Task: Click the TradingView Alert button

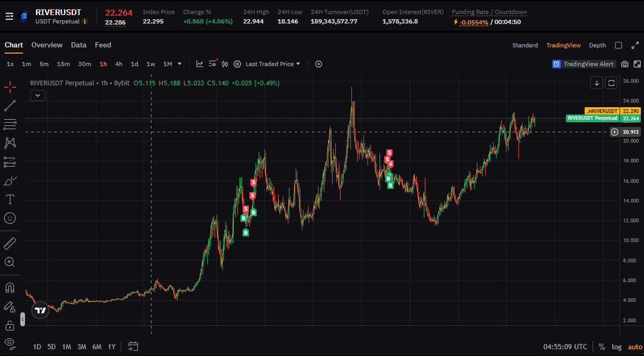Action: (584, 64)
